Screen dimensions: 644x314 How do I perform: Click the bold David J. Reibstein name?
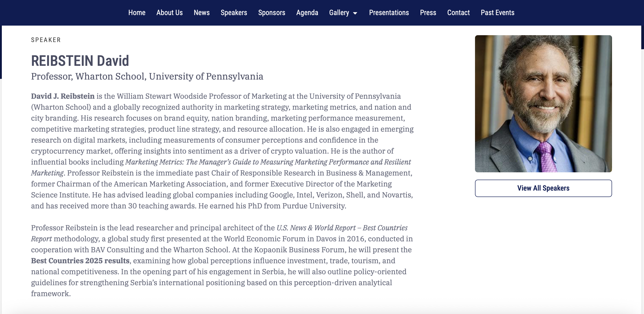pyautogui.click(x=63, y=96)
